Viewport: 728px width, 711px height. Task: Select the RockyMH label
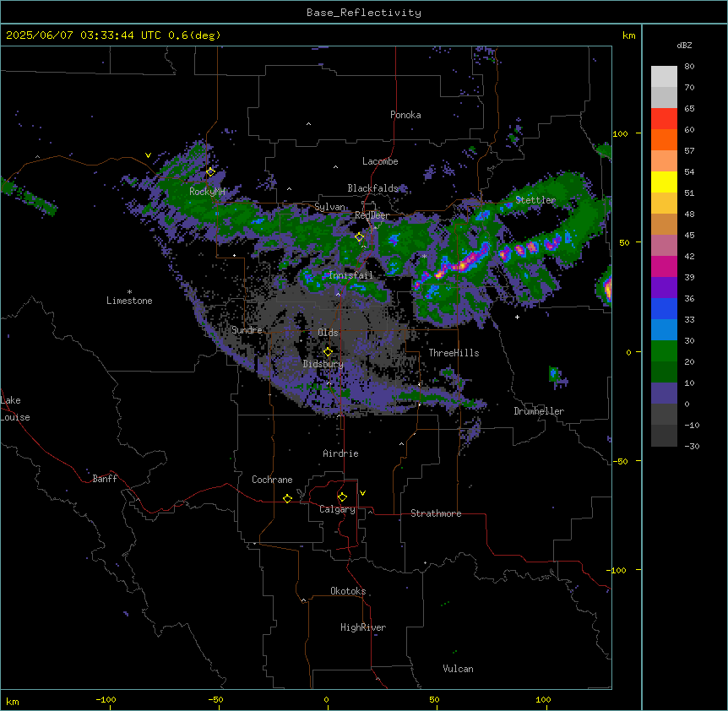click(x=207, y=191)
